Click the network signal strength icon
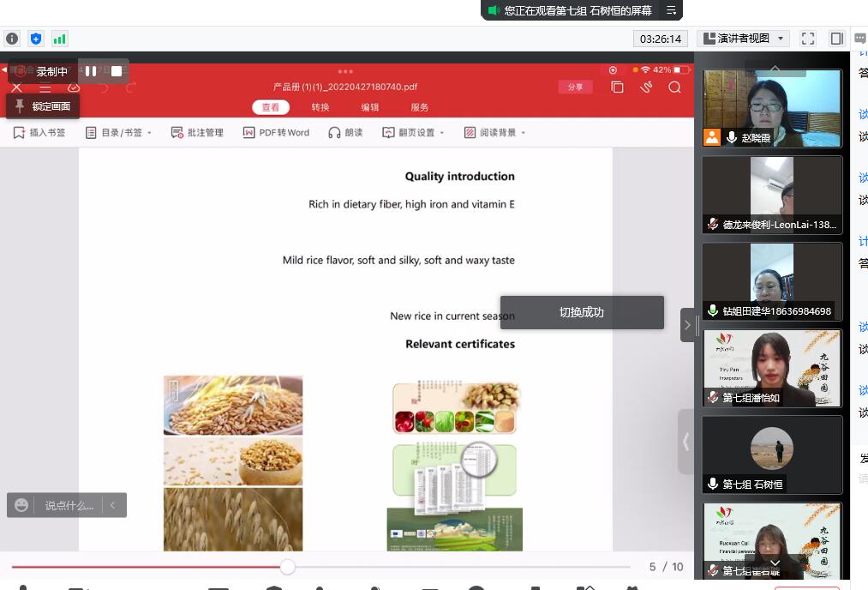Image resolution: width=868 pixels, height=590 pixels. pyautogui.click(x=59, y=39)
